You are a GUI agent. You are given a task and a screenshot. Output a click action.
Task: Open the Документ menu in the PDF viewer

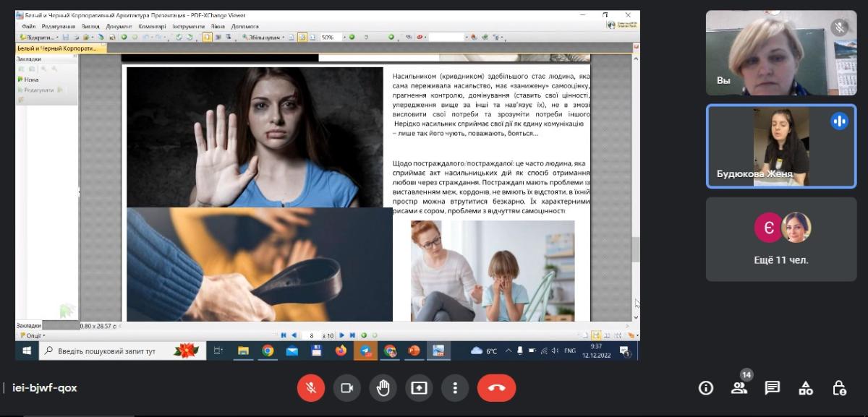coord(119,26)
